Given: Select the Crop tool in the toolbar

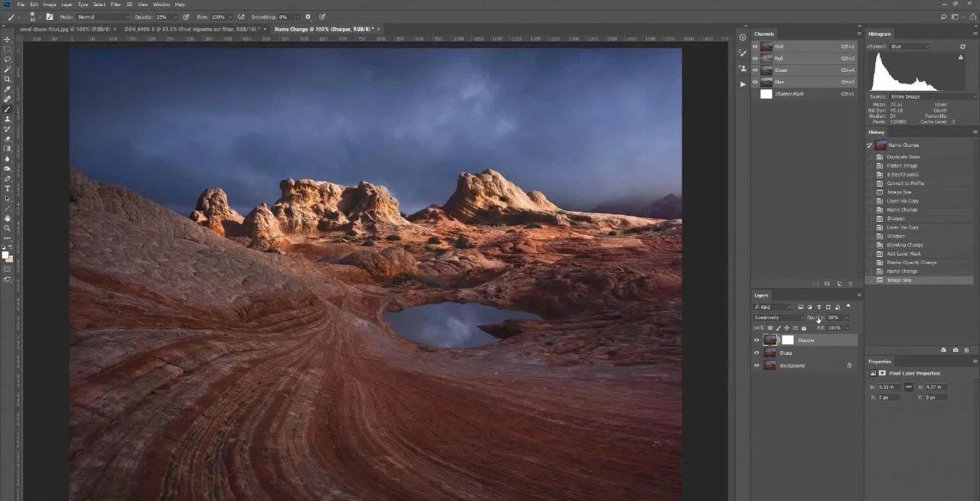Looking at the screenshot, I should click(8, 79).
